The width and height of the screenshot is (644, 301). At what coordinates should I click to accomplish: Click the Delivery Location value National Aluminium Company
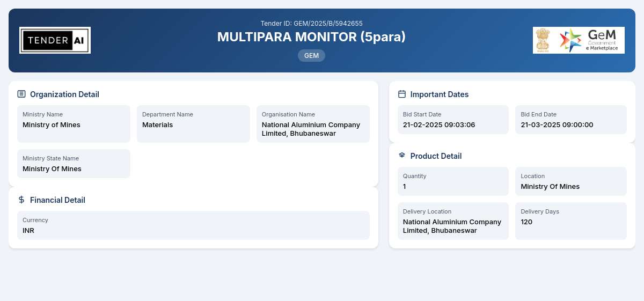coord(452,226)
